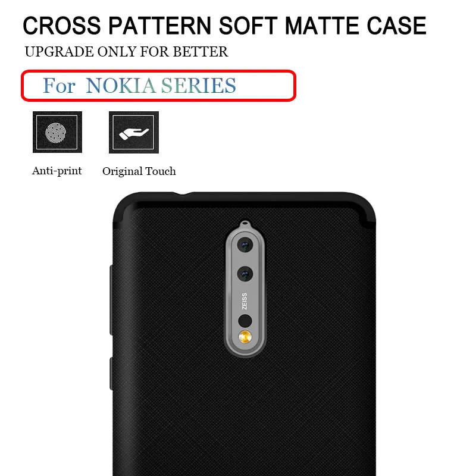Viewport: 476px width, 476px height.
Task: Click the small hole above camera module
Action: [x=245, y=225]
